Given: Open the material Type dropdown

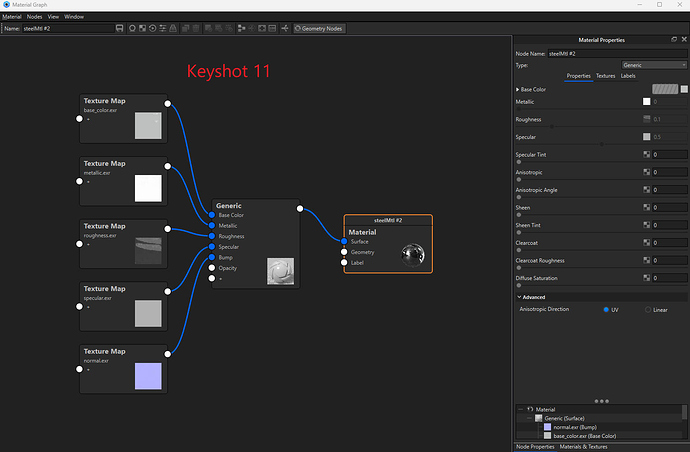Looking at the screenshot, I should point(654,65).
